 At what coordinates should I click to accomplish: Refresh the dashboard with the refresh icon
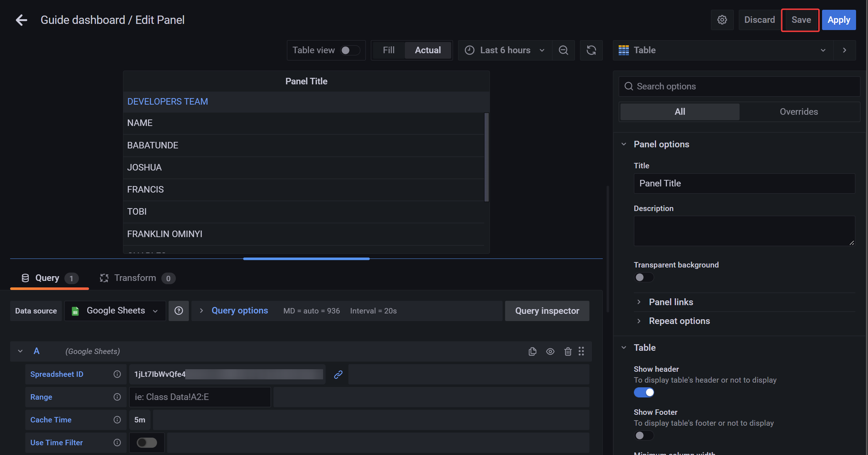pyautogui.click(x=591, y=50)
